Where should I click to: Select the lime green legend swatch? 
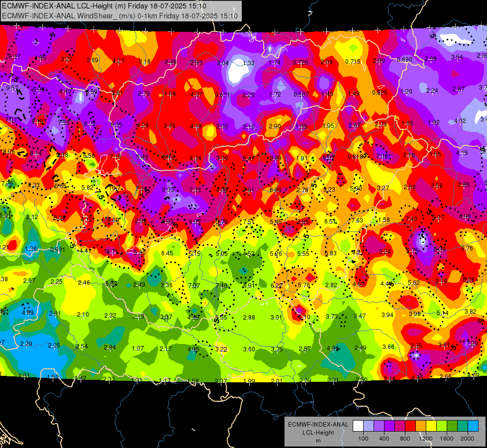(x=442, y=426)
